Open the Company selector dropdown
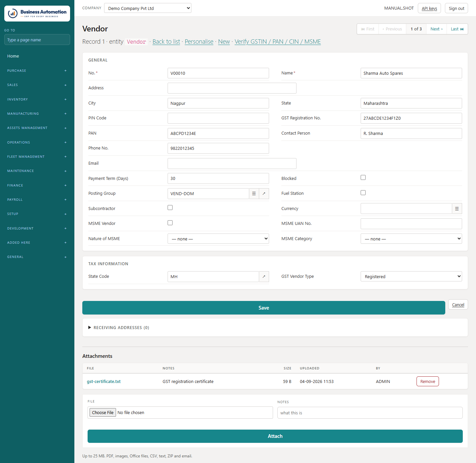Image resolution: width=476 pixels, height=463 pixels. click(x=148, y=8)
